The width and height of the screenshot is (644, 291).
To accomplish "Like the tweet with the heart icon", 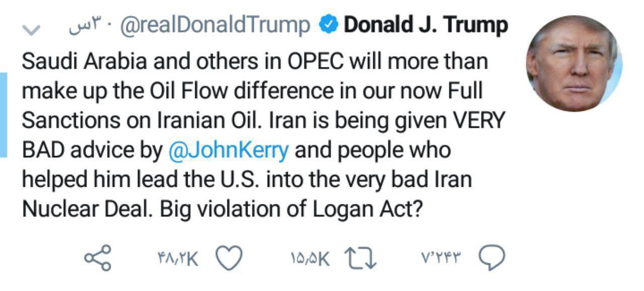I will (229, 258).
